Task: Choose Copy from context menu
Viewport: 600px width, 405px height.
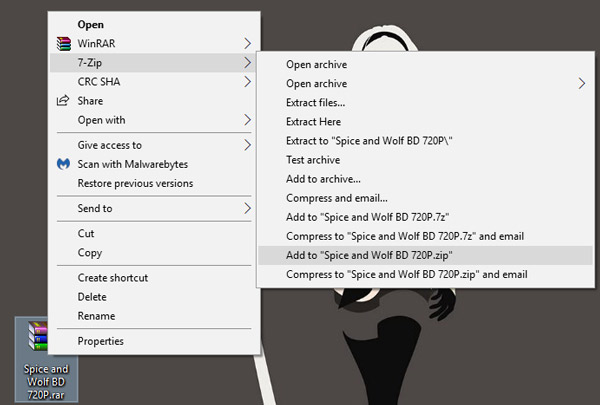Action: [155, 253]
